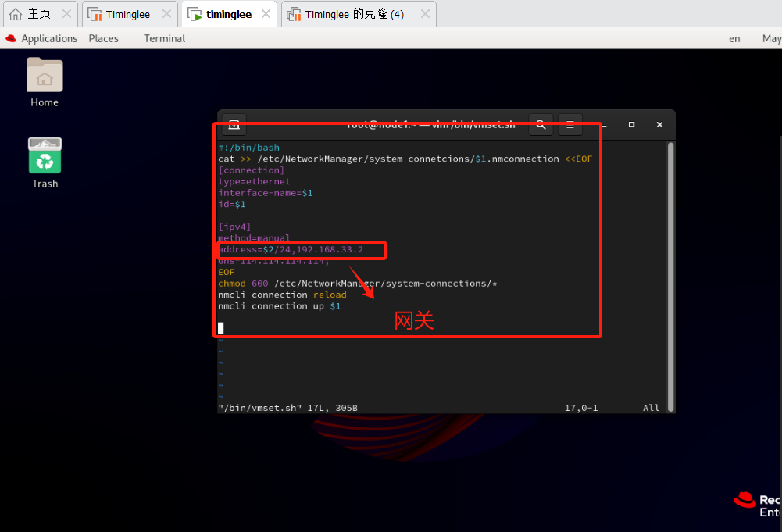Click the May date in top bar
The width and height of the screenshot is (782, 532).
772,38
